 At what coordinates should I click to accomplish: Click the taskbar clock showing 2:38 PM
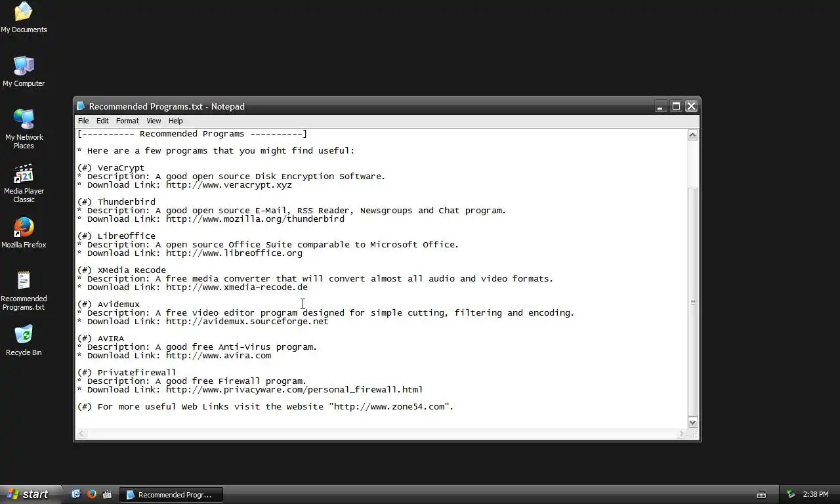816,494
